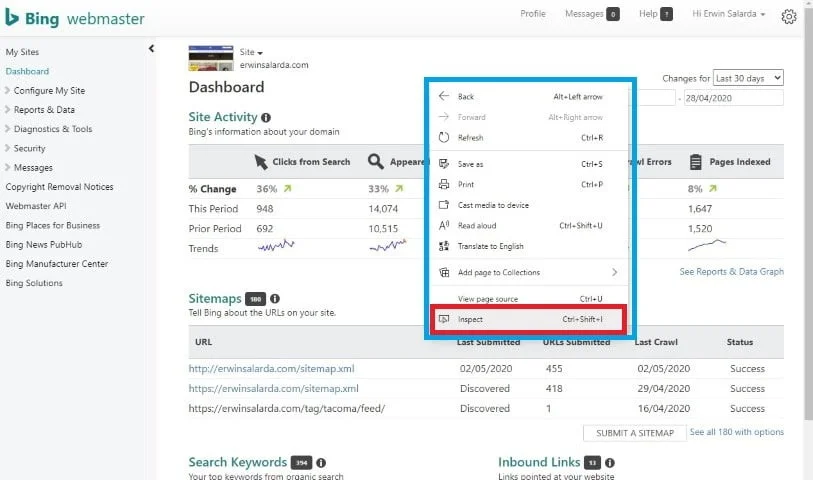
Task: Click the Sitemaps info icon
Action: point(274,298)
